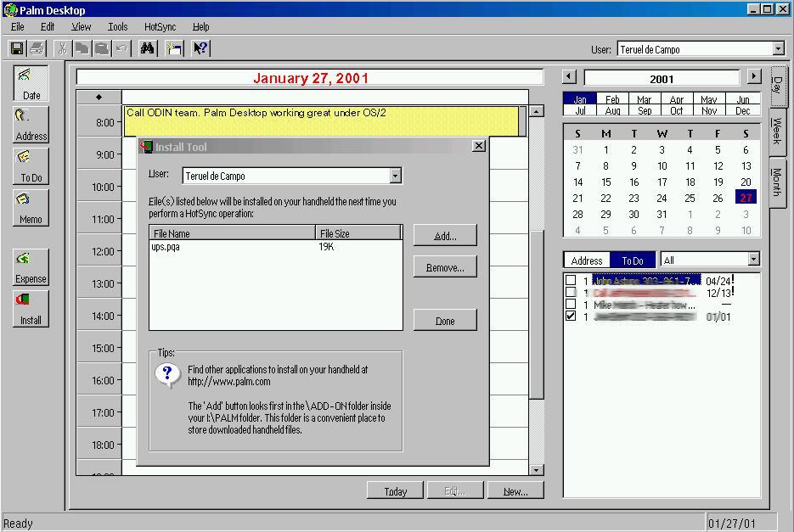The image size is (794, 532).
Task: Go to the next year arrow
Action: click(754, 76)
